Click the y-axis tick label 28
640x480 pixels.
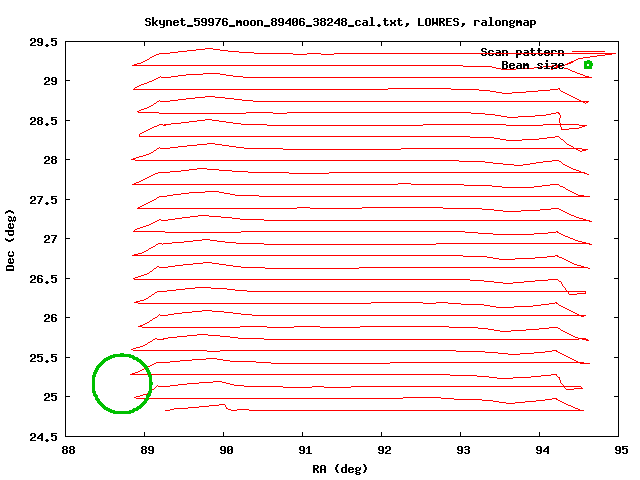(50, 160)
